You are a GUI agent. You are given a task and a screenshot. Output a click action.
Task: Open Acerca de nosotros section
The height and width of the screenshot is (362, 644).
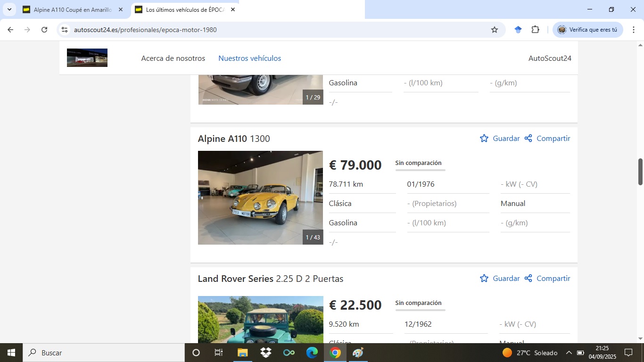(x=173, y=58)
